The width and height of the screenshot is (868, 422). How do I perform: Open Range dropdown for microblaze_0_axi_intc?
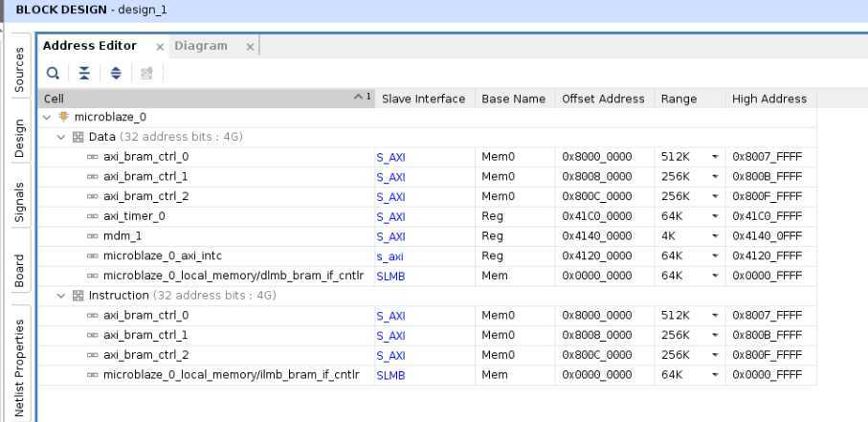(x=715, y=256)
